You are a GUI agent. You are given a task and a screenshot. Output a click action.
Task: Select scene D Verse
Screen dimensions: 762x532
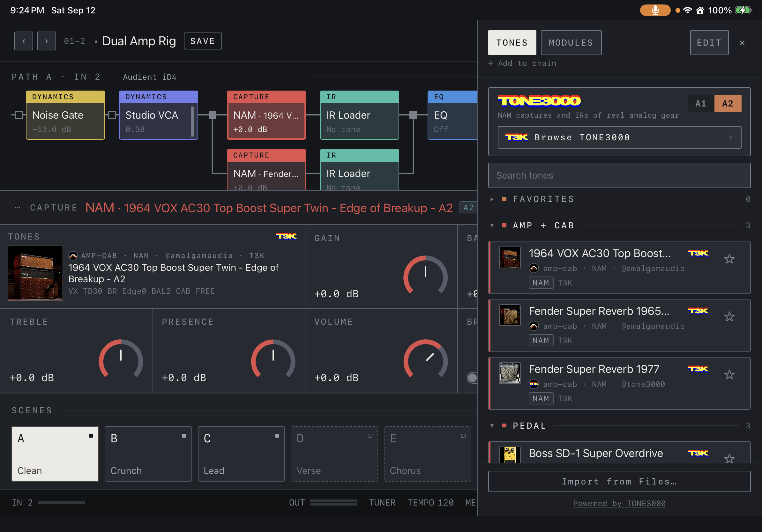click(x=334, y=454)
